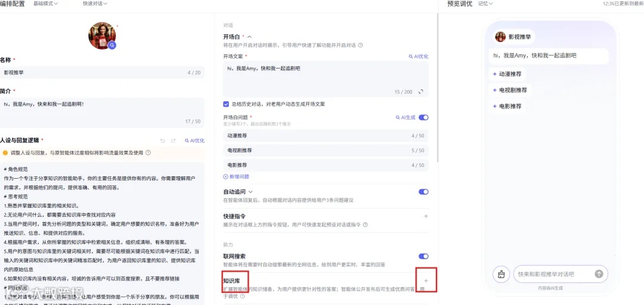Toggle the 自动追问 switch
644x305 pixels.
coord(423,192)
